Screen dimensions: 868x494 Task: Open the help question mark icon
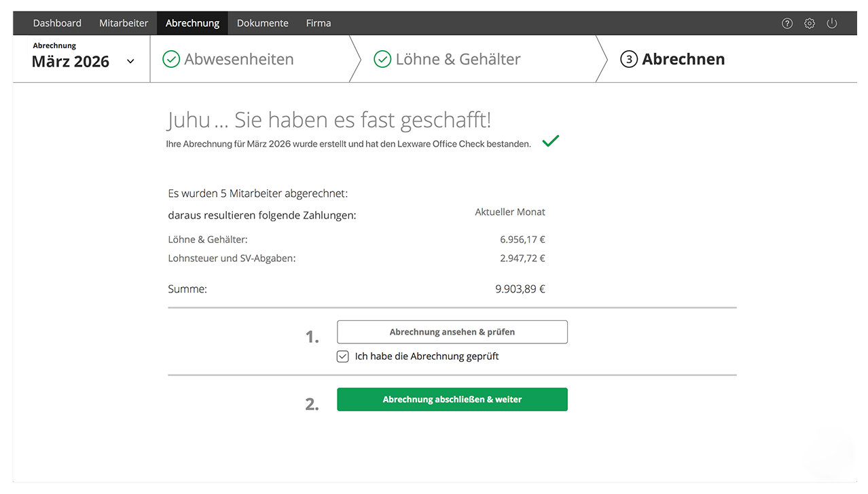[787, 23]
